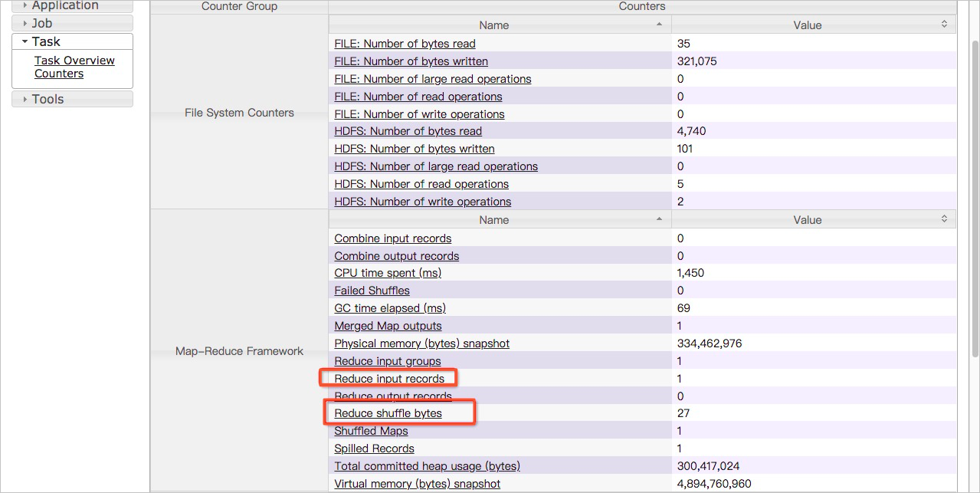Open Total committed heap usage (bytes) link
Viewport: 980px width, 493px height.
coord(427,466)
